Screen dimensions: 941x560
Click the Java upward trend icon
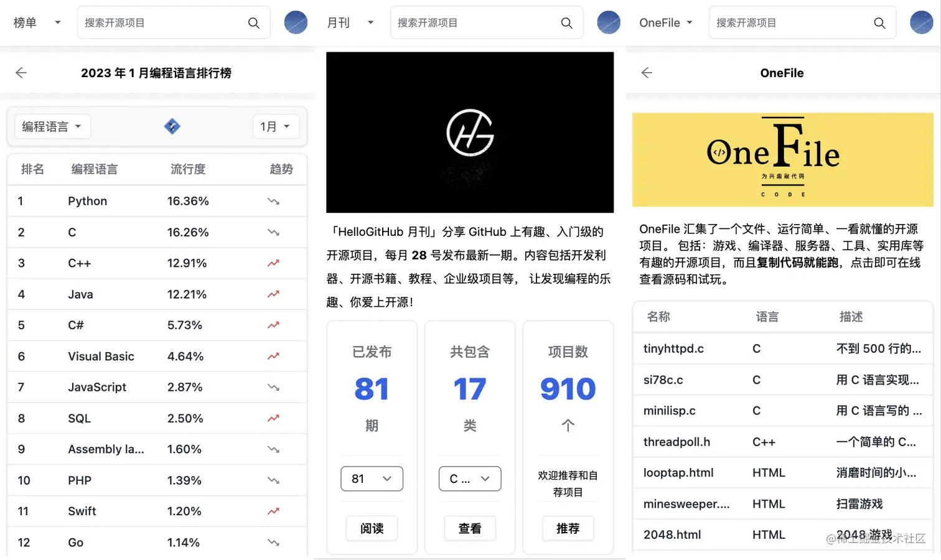tap(273, 294)
